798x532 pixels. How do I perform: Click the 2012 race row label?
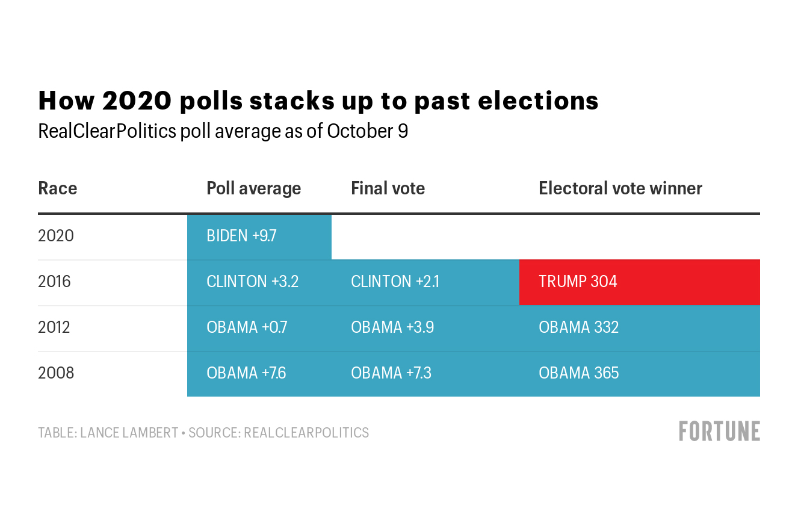(x=55, y=327)
